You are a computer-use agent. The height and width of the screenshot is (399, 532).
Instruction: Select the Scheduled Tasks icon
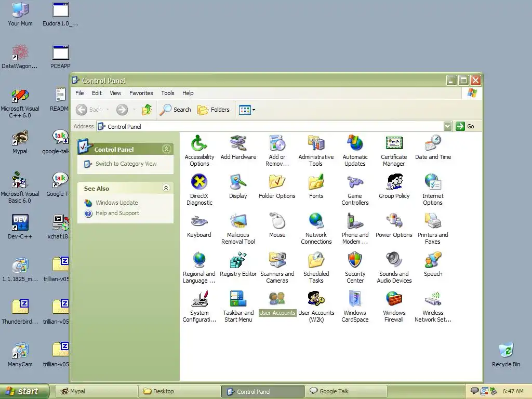click(316, 268)
